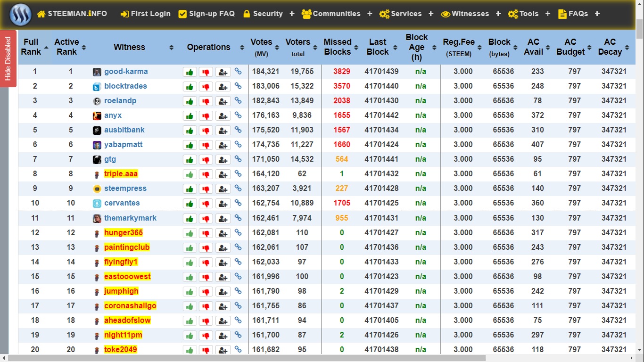Click the thumbs-up icon for themarkymark
This screenshot has height=362, width=644.
[190, 219]
